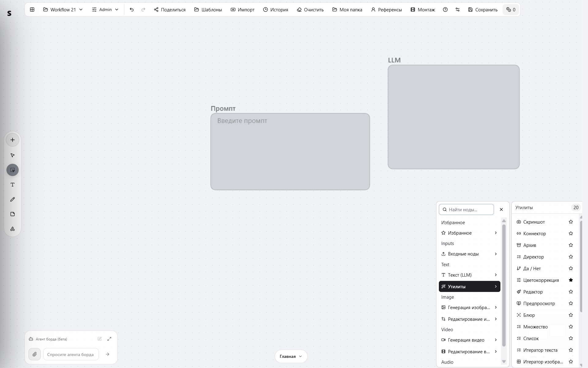Expand the Избранное submenu
Image resolution: width=588 pixels, height=368 pixels.
click(x=469, y=233)
